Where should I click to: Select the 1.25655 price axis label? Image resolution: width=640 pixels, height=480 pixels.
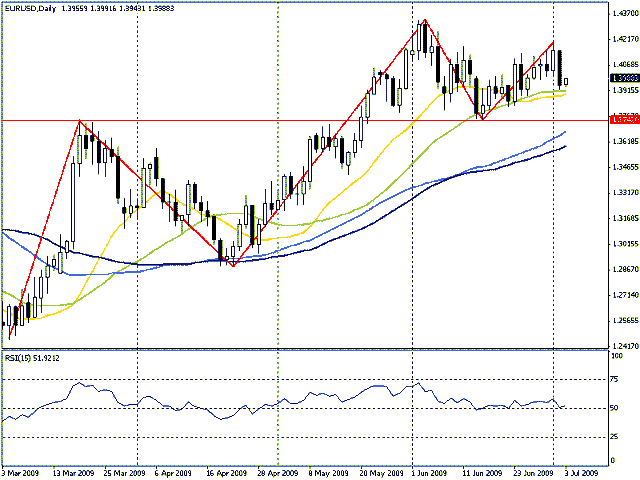tap(624, 320)
